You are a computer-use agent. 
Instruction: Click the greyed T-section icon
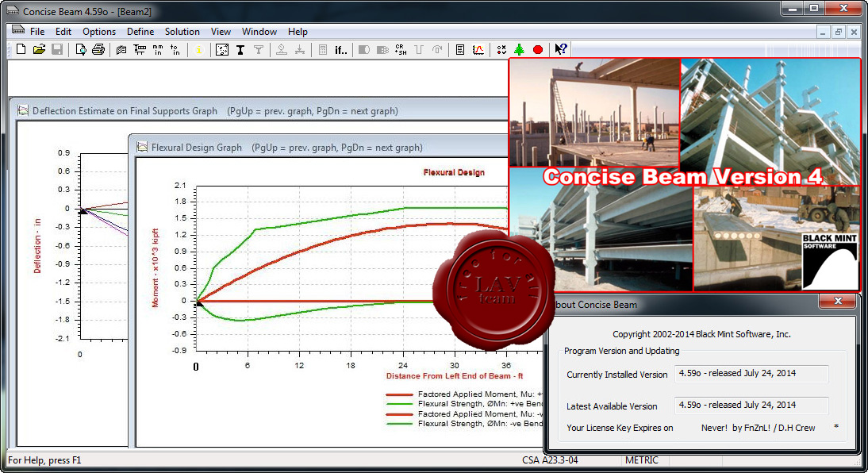pyautogui.click(x=259, y=50)
